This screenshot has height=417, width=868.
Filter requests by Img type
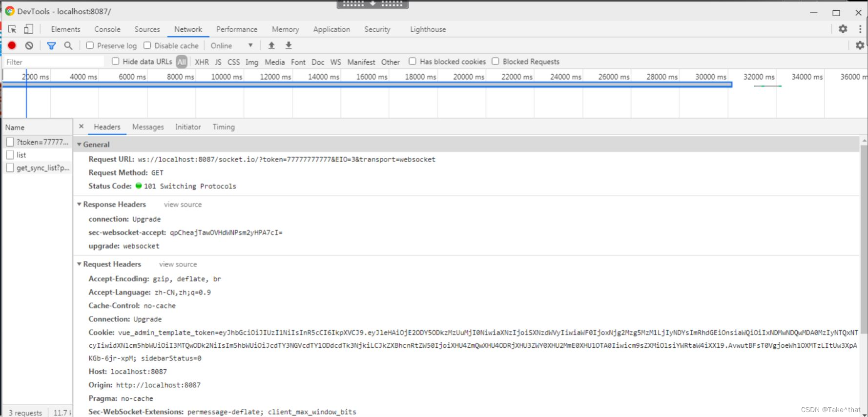point(252,62)
